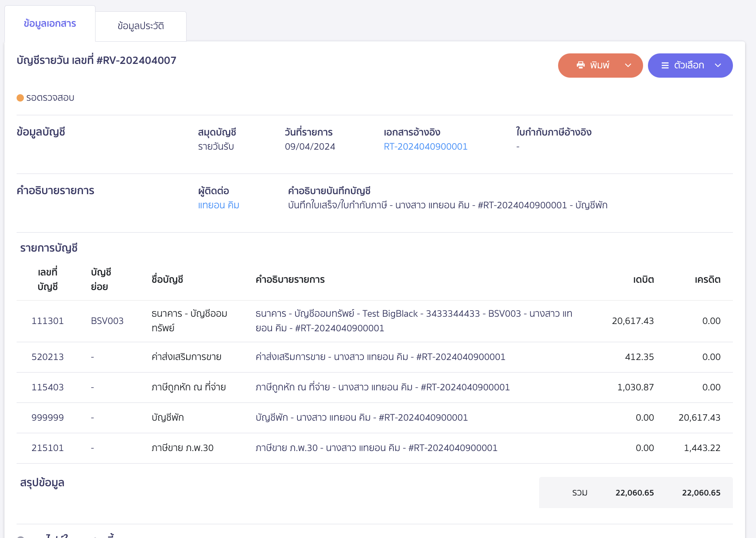756x538 pixels.
Task: Click the ชื่อบัญชี column header
Action: [168, 280]
